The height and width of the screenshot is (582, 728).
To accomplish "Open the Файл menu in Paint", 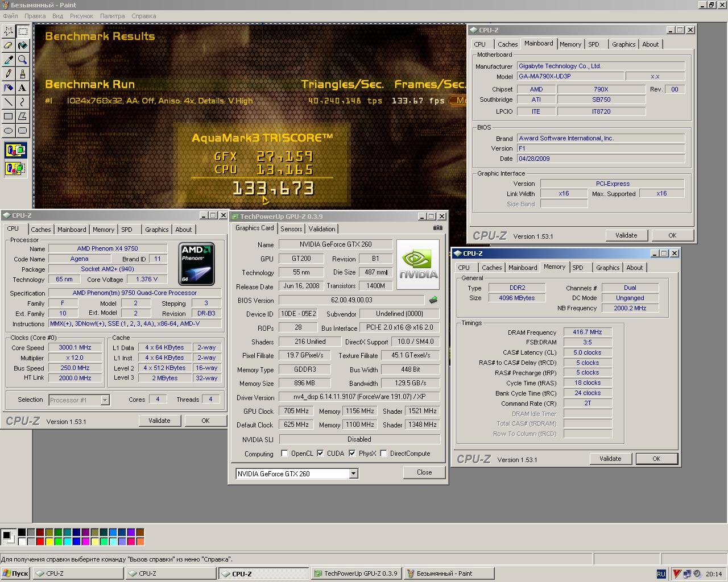I will (x=10, y=16).
